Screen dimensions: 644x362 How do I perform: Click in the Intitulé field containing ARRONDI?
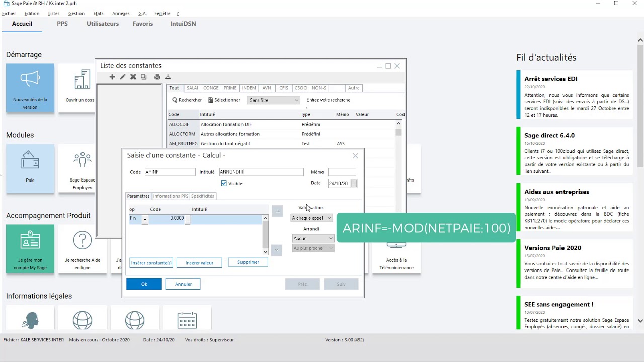coord(261,172)
